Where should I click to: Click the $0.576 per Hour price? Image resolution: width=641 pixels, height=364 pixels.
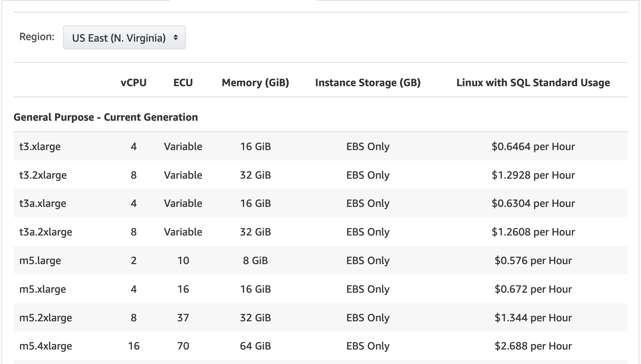(x=533, y=260)
